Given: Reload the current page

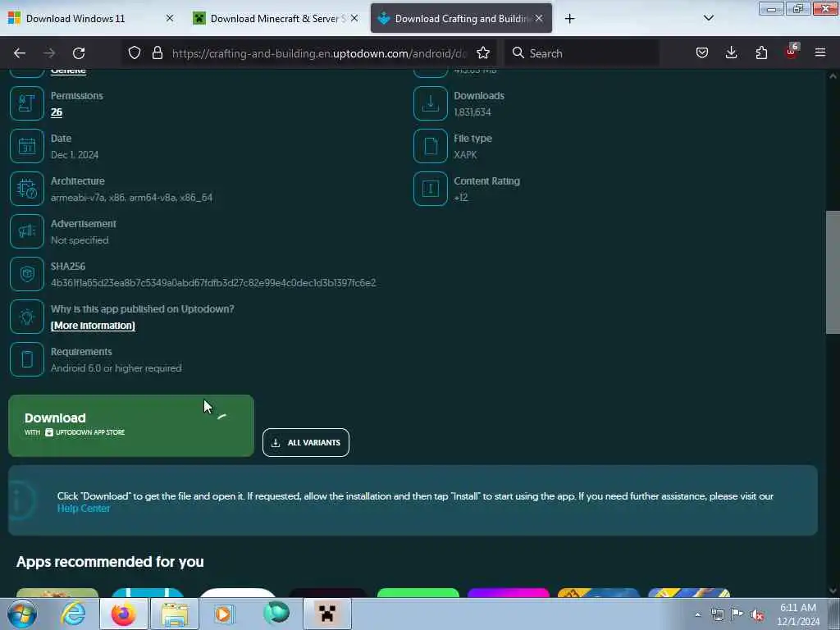Looking at the screenshot, I should (x=79, y=53).
